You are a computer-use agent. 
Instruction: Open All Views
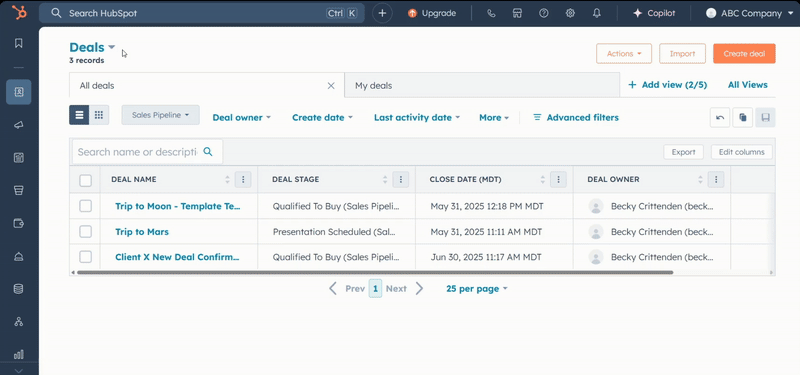(x=747, y=85)
